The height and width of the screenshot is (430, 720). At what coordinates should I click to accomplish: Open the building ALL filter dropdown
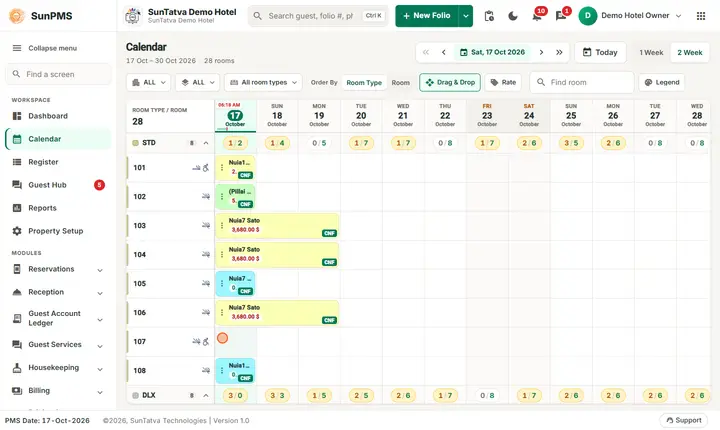[148, 83]
